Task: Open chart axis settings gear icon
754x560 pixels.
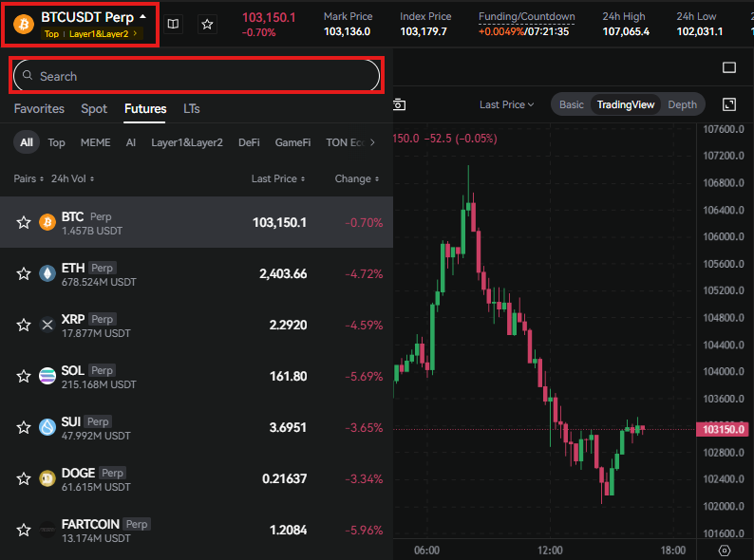Action: pyautogui.click(x=725, y=551)
